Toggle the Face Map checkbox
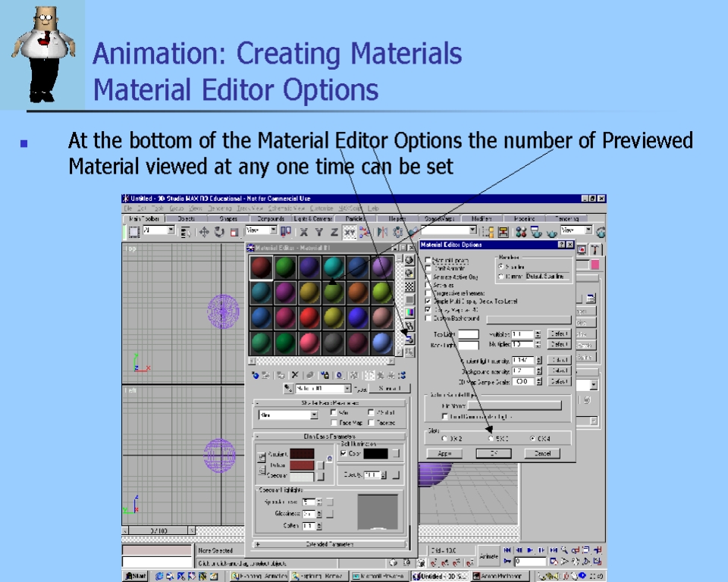 pyautogui.click(x=334, y=423)
